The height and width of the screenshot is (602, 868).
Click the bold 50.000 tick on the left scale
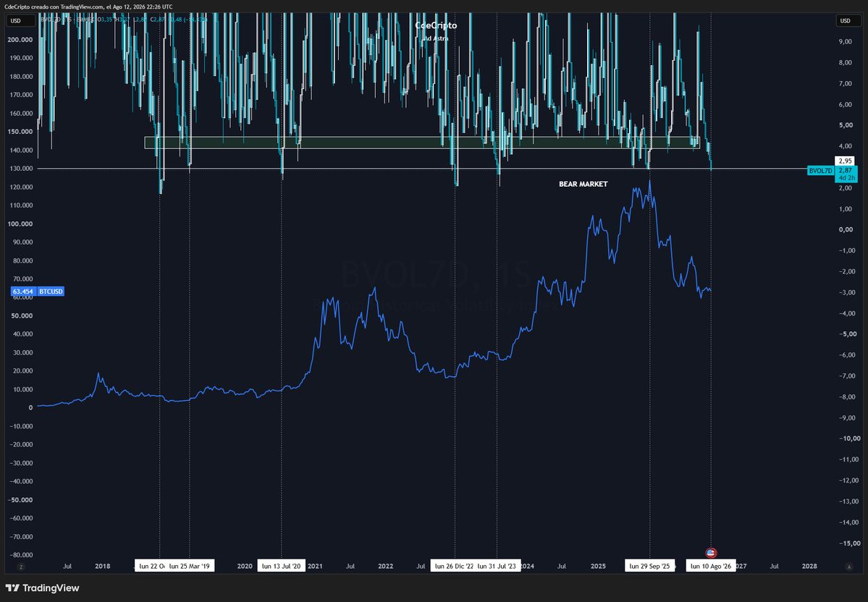pyautogui.click(x=22, y=315)
